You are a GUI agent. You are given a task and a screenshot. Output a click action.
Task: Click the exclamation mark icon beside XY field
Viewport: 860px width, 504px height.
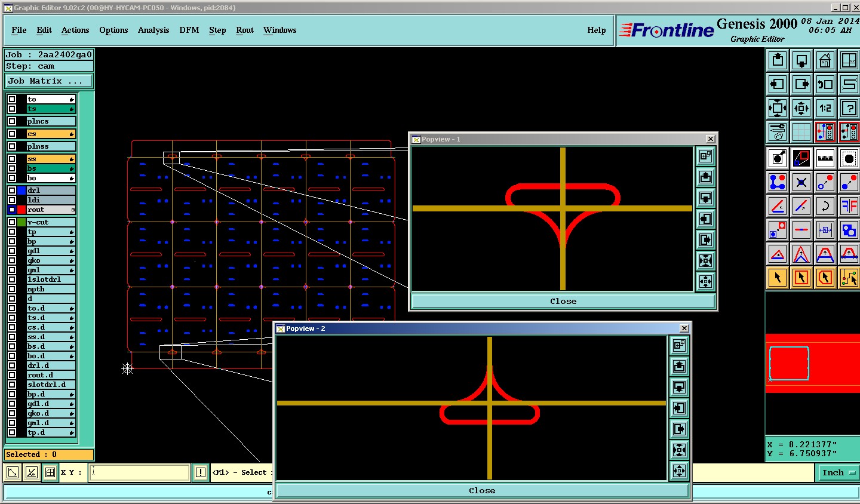click(x=201, y=472)
